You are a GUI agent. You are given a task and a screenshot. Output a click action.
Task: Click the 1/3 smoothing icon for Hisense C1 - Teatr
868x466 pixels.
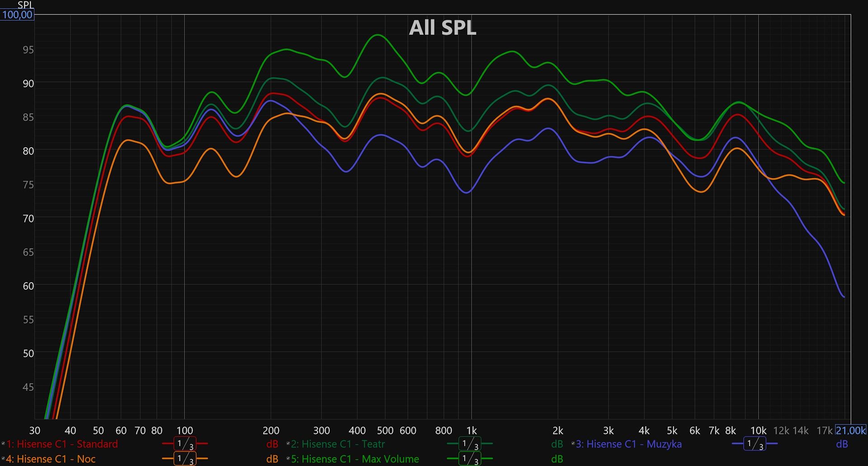[x=470, y=444]
